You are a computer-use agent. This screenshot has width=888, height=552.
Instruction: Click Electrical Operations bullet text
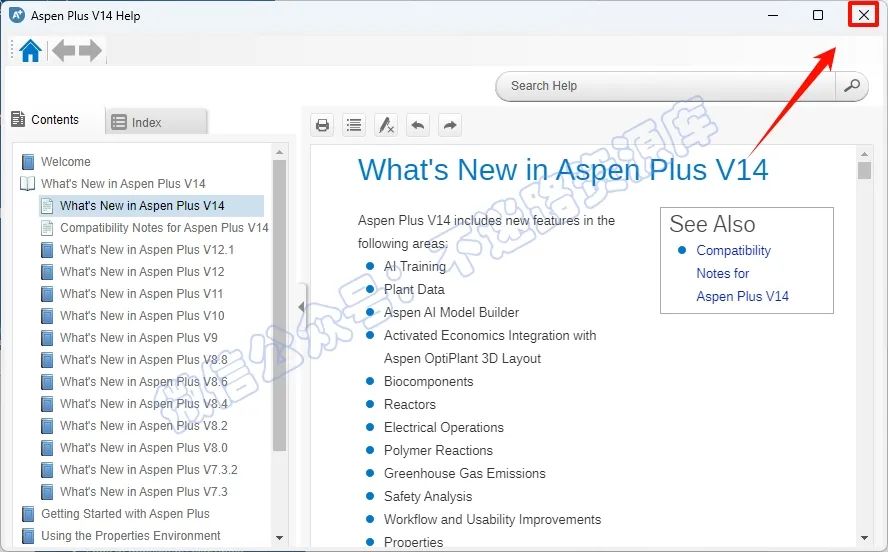click(443, 427)
